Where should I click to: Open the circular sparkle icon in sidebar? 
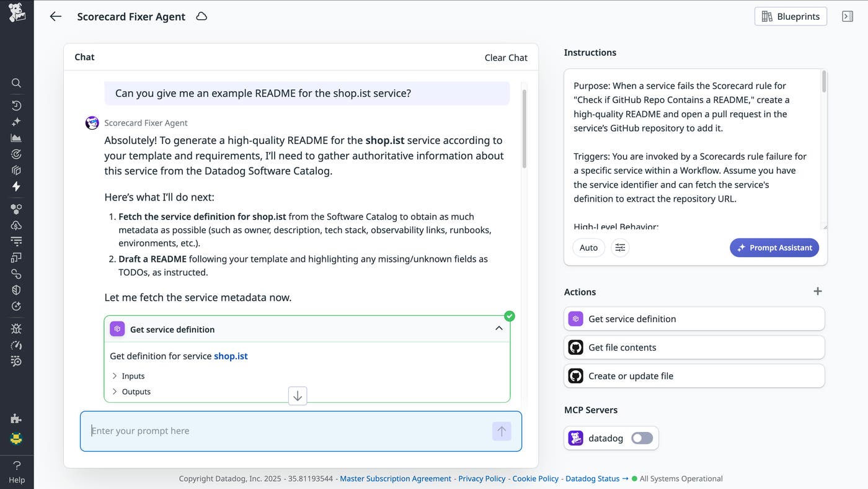[17, 306]
